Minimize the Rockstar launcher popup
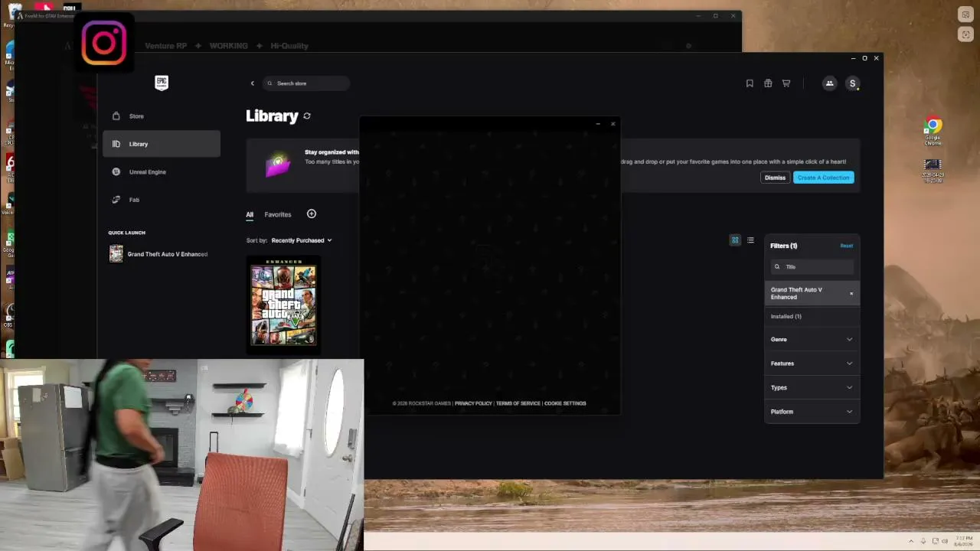Image resolution: width=980 pixels, height=551 pixels. [598, 124]
